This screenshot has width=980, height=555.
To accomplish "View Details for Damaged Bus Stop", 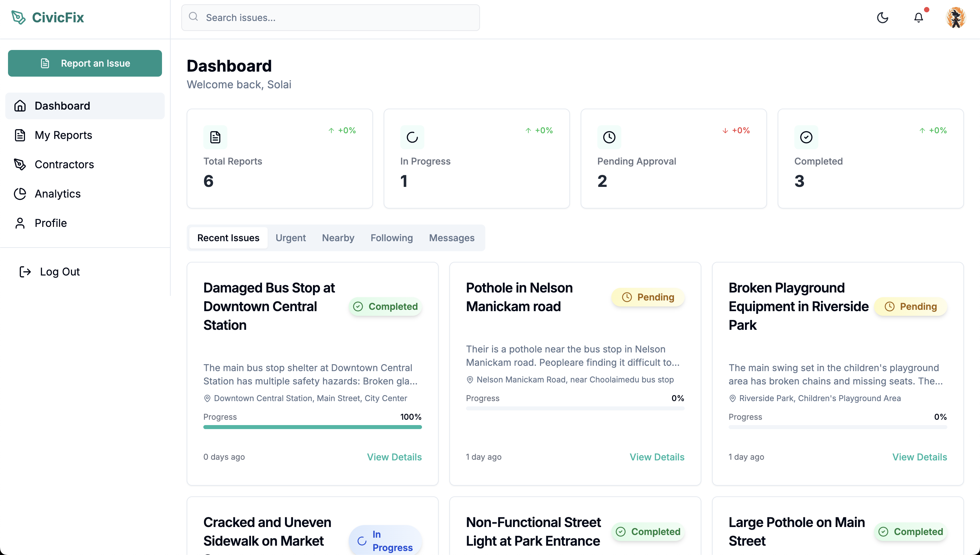I will 394,457.
